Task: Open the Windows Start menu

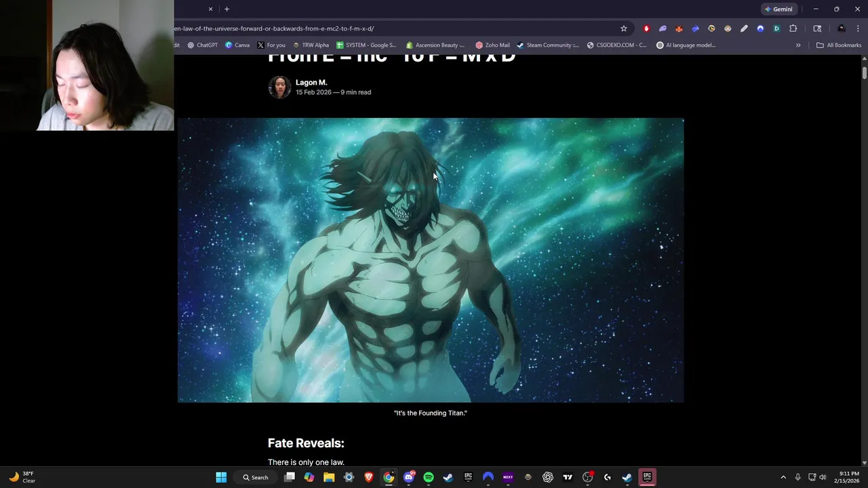Action: click(x=221, y=477)
